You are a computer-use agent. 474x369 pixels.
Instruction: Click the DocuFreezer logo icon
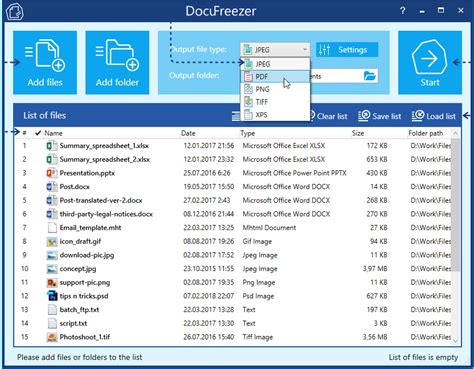tap(15, 11)
